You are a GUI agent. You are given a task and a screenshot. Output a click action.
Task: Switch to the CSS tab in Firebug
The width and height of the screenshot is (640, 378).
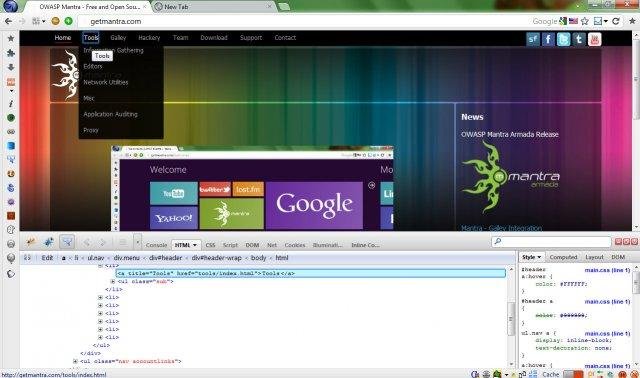point(210,245)
